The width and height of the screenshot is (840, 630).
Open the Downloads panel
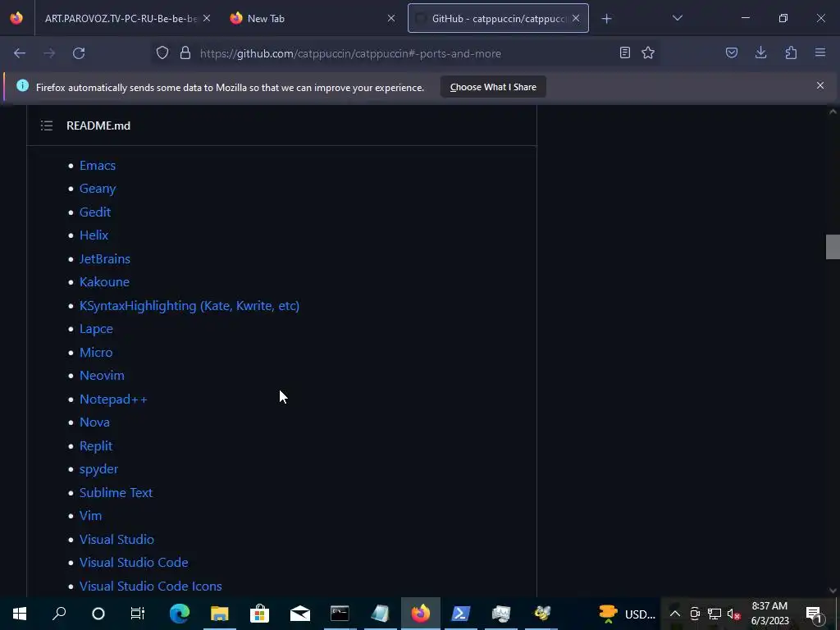point(760,52)
